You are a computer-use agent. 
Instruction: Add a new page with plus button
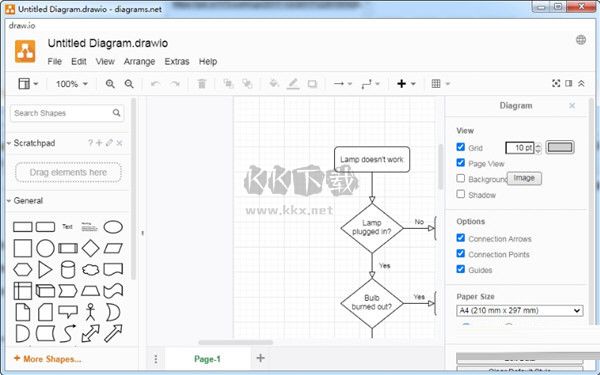261,358
